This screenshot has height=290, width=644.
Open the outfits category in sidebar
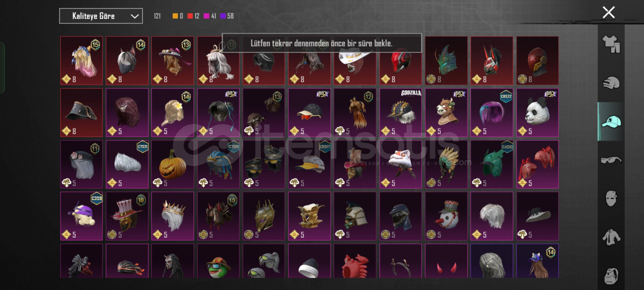coord(611,44)
